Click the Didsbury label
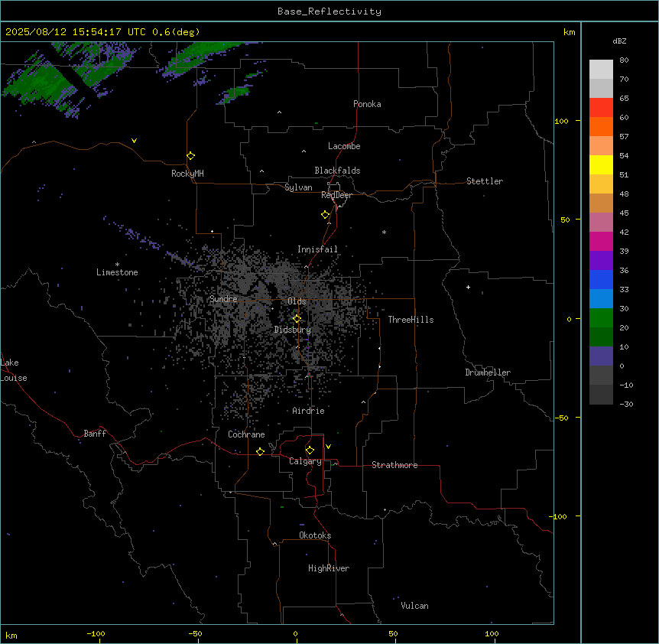This screenshot has height=644, width=659. point(293,330)
